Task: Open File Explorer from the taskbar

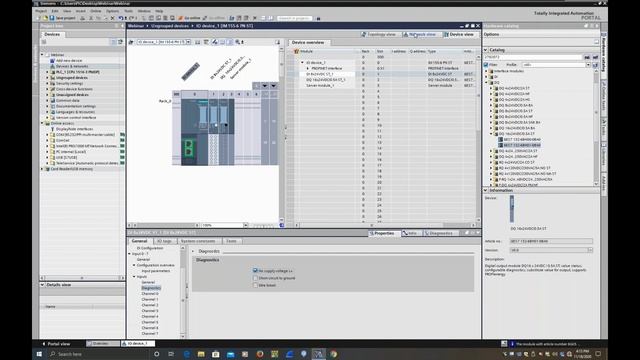Action: point(201,354)
